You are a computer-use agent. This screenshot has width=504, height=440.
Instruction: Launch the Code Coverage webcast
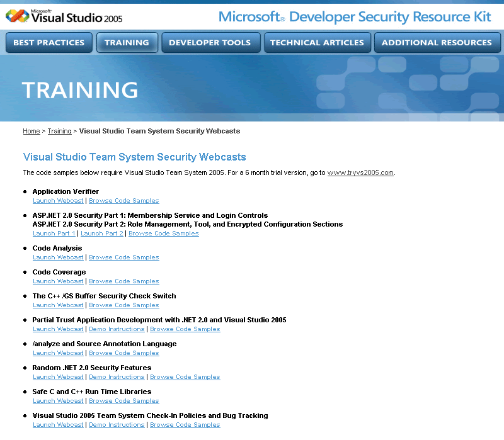(x=58, y=281)
